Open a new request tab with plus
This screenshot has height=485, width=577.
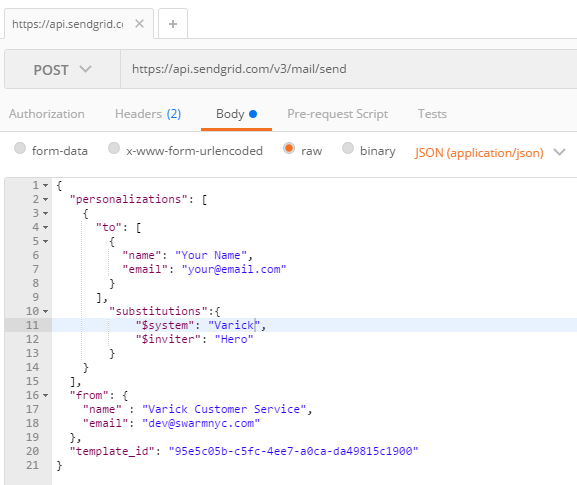(x=173, y=24)
